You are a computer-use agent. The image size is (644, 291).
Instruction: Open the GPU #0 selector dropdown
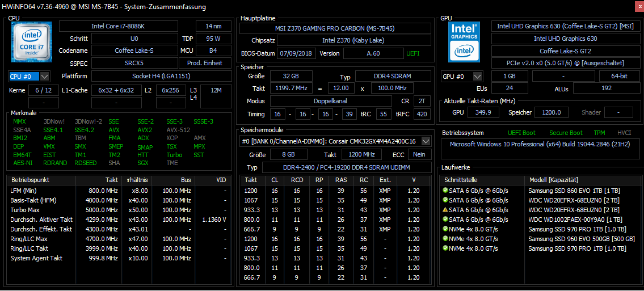coord(477,77)
